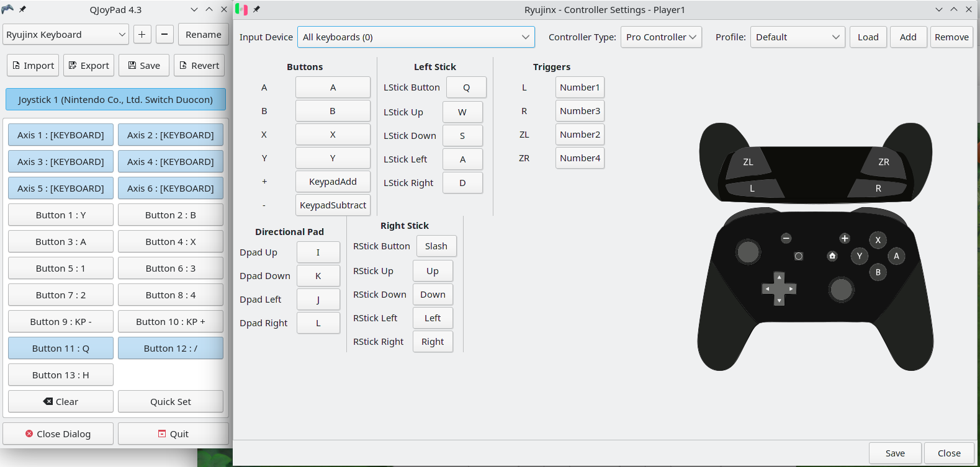Viewport: 980px width, 467px height.
Task: Click the ZR trigger on the controller image
Action: [x=884, y=162]
